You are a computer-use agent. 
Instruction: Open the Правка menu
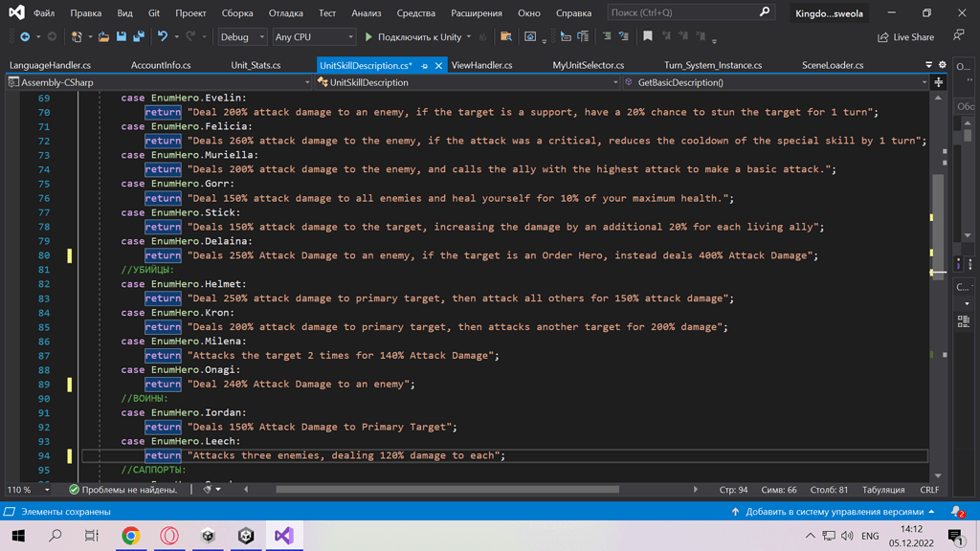[x=85, y=12]
